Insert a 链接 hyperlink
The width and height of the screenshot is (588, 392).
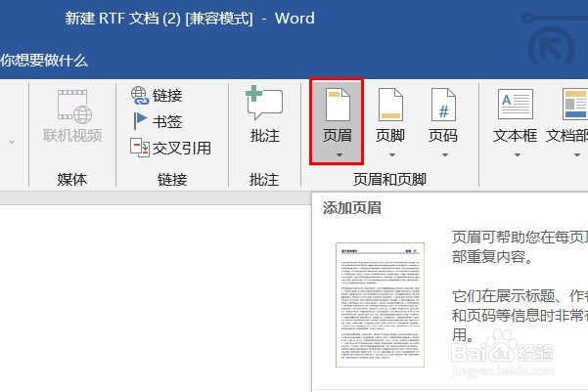[x=157, y=96]
